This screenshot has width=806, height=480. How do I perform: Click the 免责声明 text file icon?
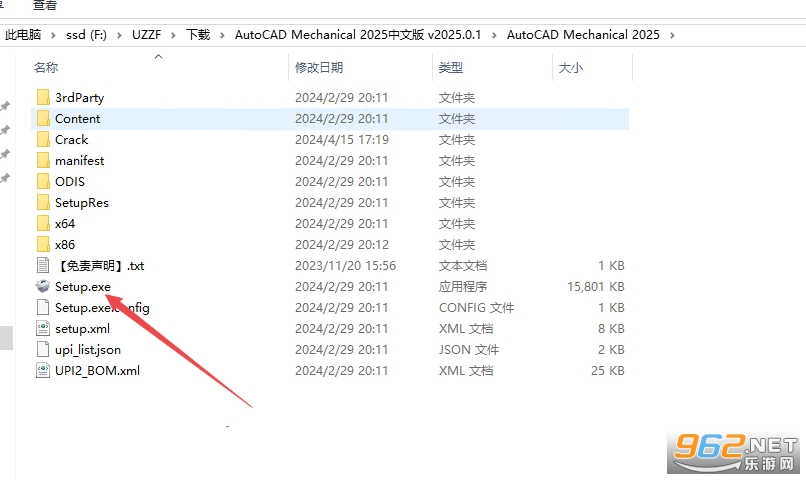point(43,266)
